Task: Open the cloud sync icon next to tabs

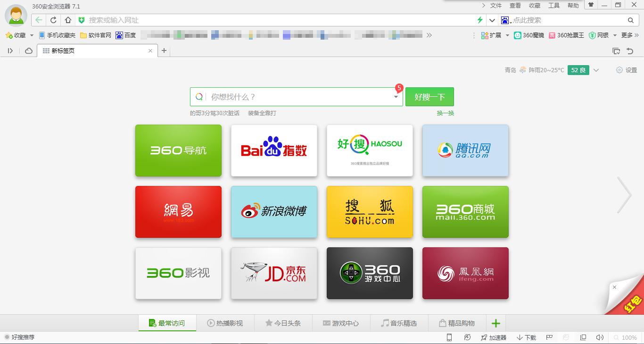Action: click(x=28, y=50)
